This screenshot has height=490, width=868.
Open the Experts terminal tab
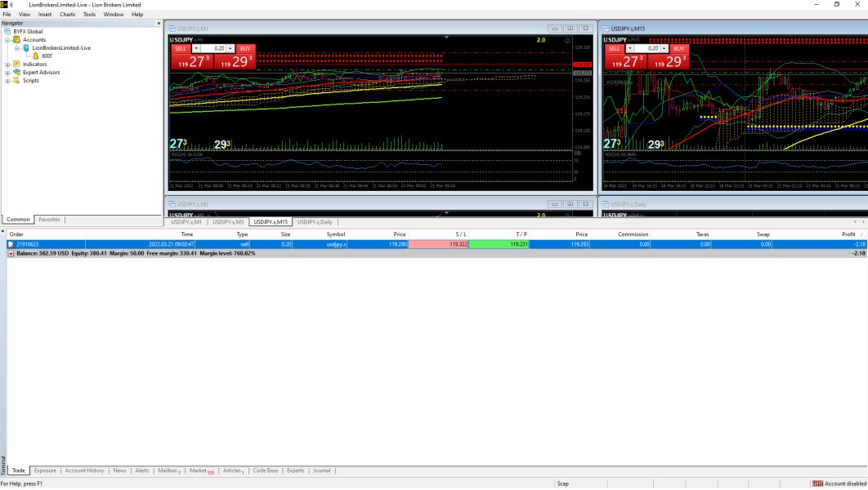tap(295, 470)
